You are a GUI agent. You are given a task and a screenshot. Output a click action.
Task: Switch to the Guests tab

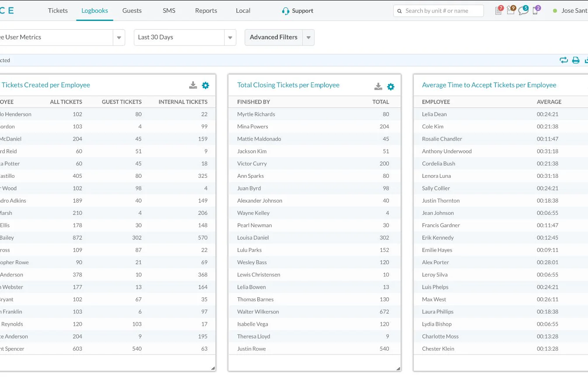pyautogui.click(x=132, y=10)
